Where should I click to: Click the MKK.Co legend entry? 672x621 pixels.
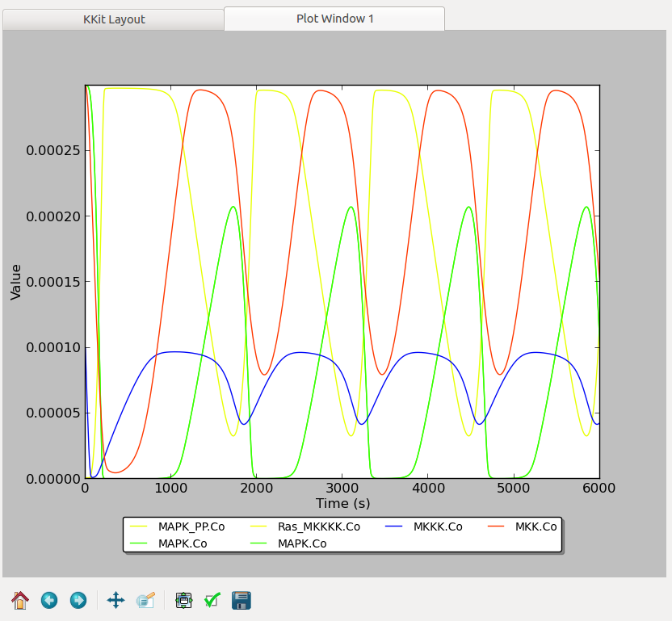click(x=535, y=527)
